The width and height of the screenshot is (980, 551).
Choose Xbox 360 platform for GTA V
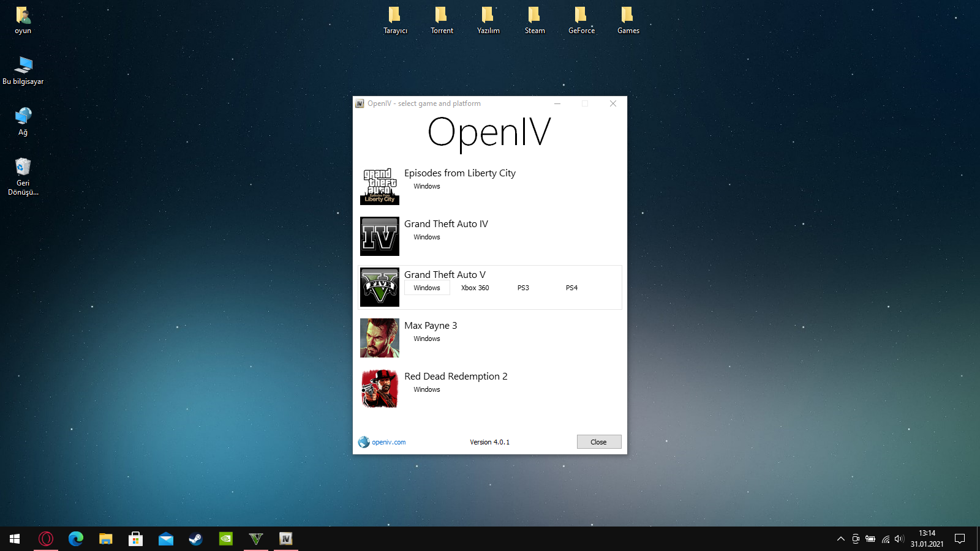click(475, 288)
